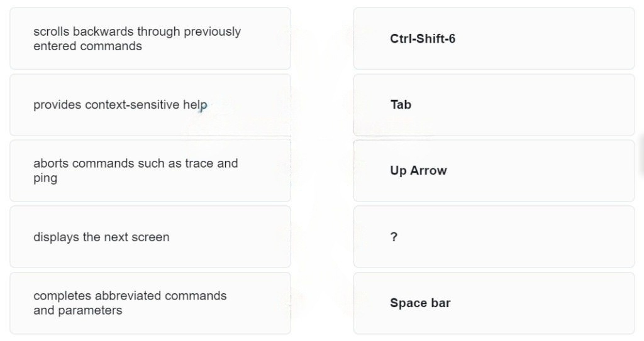Click the words 'entered commands' in first card
Screen dimensions: 644x341
(87, 46)
